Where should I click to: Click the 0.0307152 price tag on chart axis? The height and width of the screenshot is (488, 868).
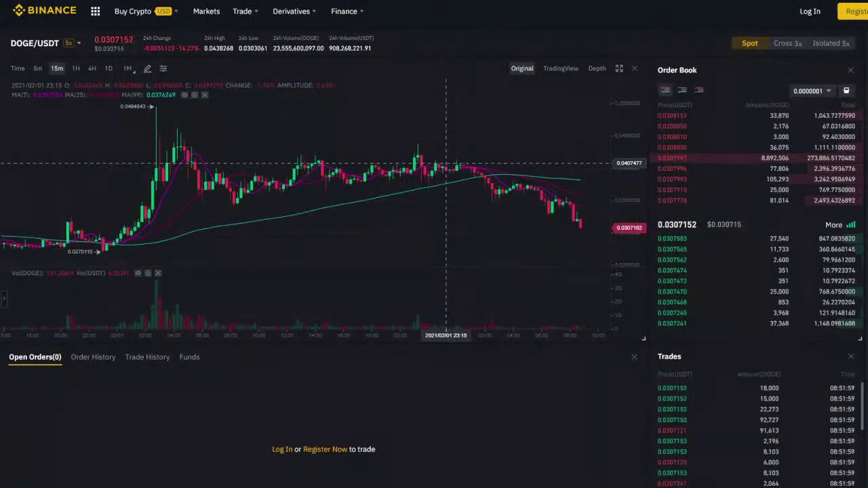(629, 228)
